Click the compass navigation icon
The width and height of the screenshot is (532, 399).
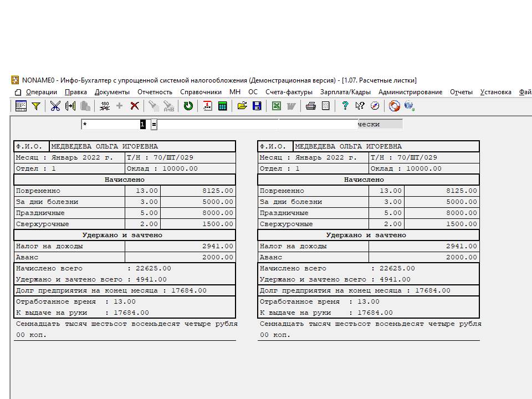pyautogui.click(x=375, y=106)
